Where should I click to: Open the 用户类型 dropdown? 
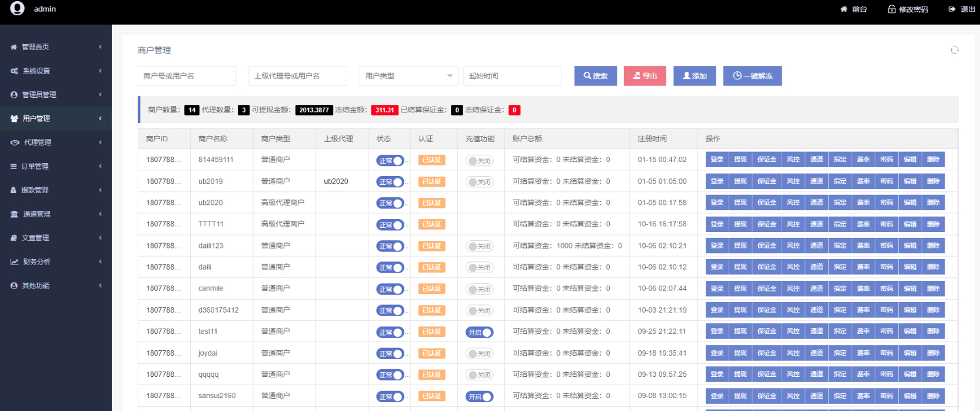[409, 76]
